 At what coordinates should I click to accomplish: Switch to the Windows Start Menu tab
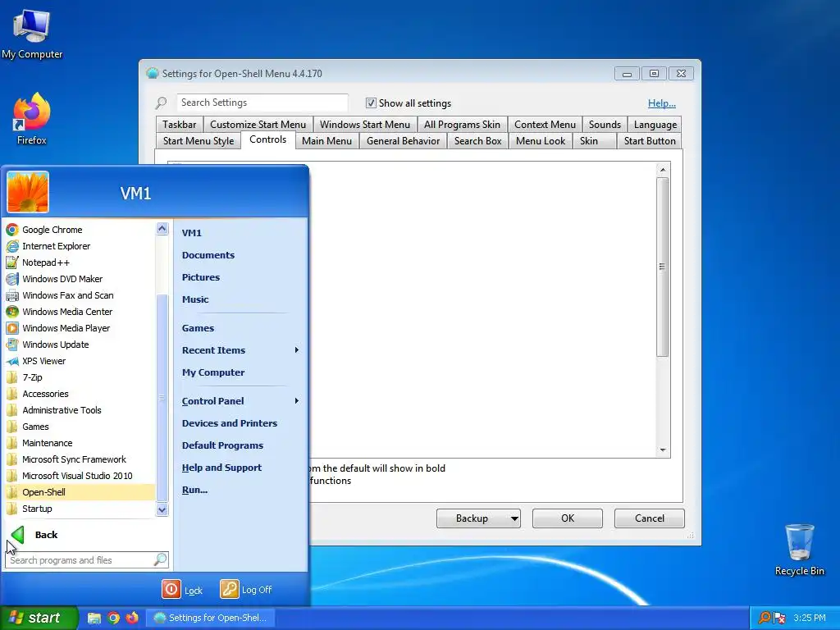pos(365,125)
